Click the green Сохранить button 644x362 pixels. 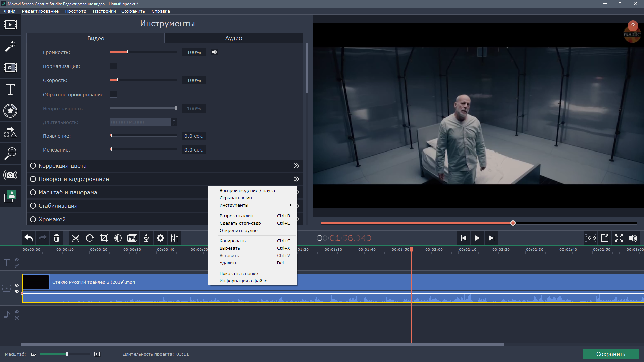pos(610,354)
